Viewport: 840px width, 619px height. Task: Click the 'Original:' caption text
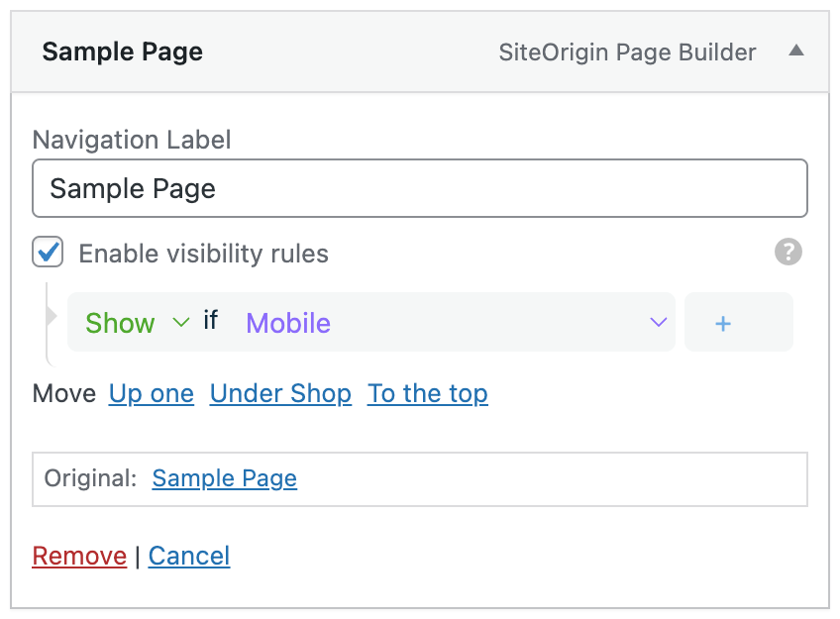90,478
